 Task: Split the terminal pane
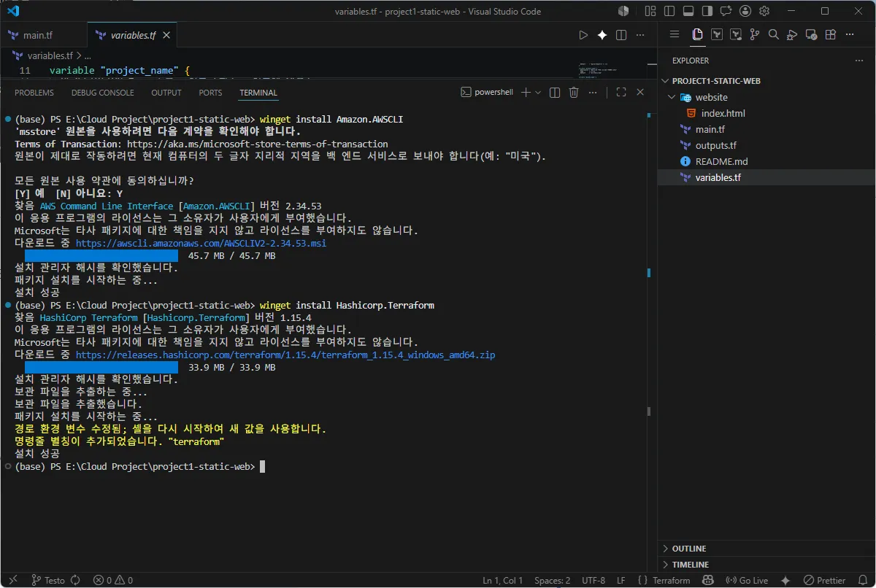pos(555,93)
